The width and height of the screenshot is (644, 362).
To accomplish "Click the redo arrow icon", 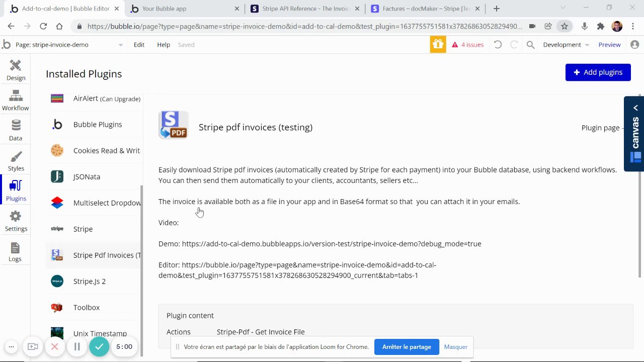I will click(x=514, y=45).
